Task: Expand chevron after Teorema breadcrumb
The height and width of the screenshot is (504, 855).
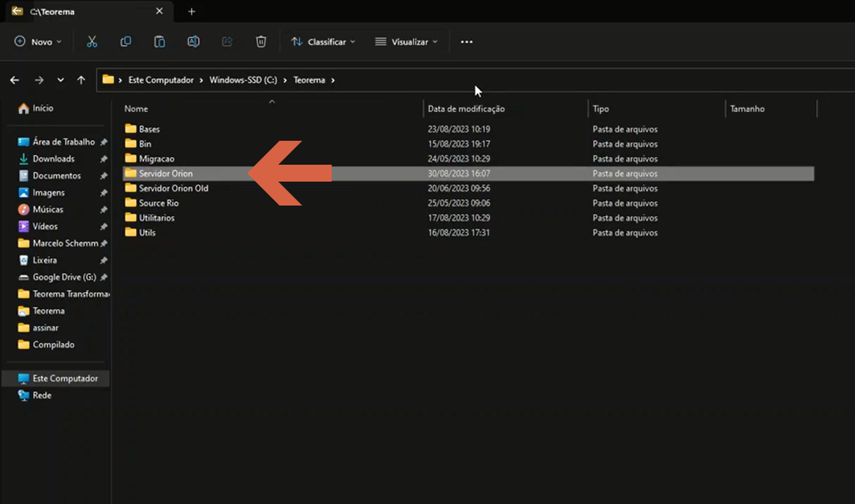Action: 333,80
